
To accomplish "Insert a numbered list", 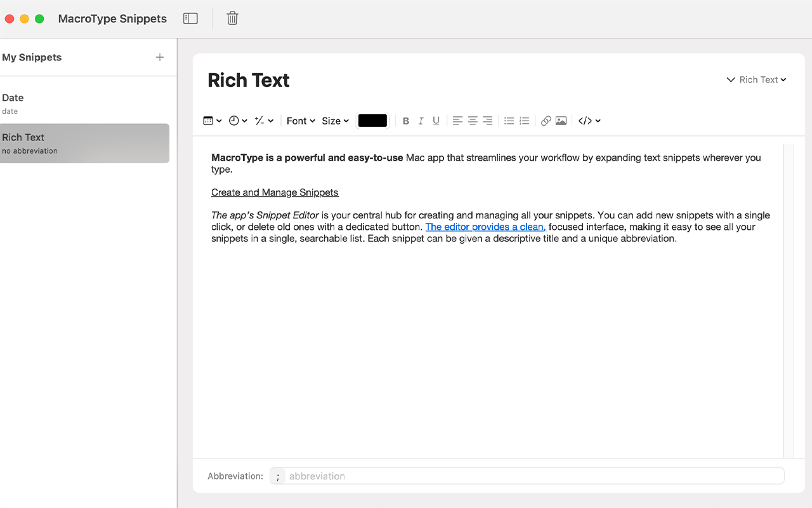I will (524, 121).
